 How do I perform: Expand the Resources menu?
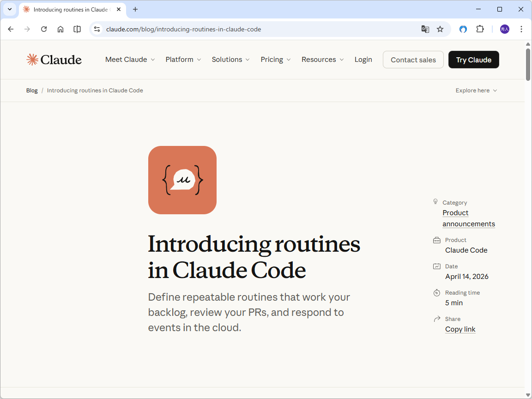[323, 60]
